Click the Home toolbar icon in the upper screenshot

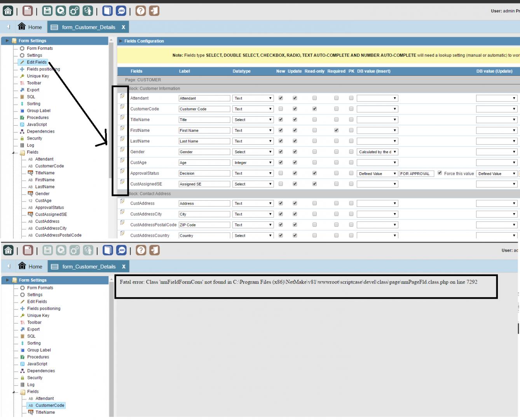8,11
